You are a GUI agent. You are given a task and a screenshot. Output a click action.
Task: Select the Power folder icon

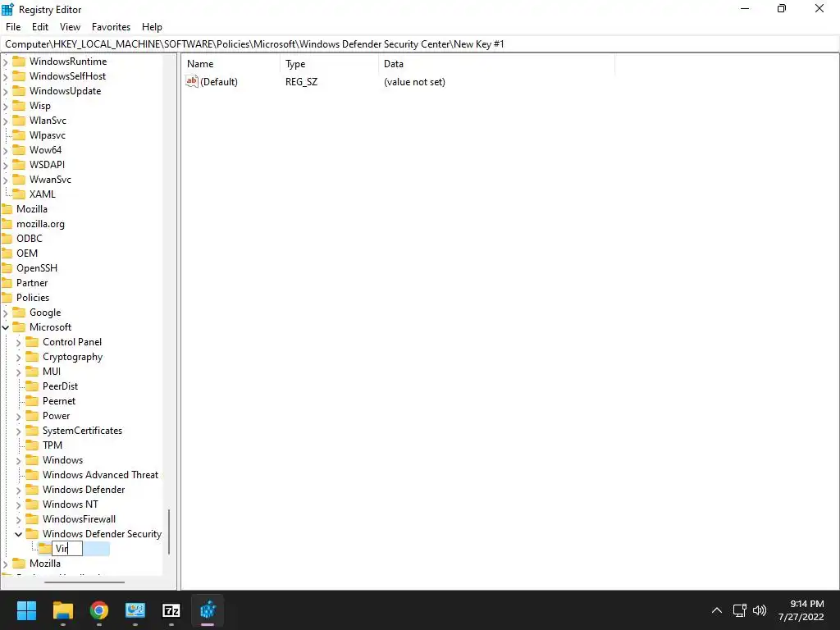point(32,416)
